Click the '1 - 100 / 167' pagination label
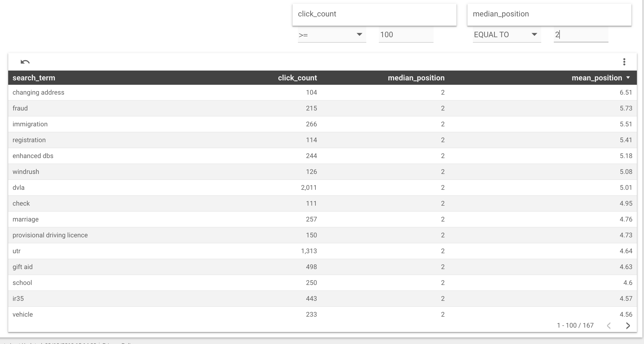Image resolution: width=644 pixels, height=344 pixels. click(575, 325)
